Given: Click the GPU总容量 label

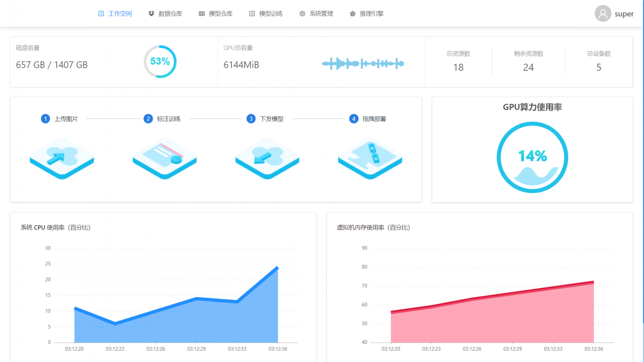Looking at the screenshot, I should point(238,48).
